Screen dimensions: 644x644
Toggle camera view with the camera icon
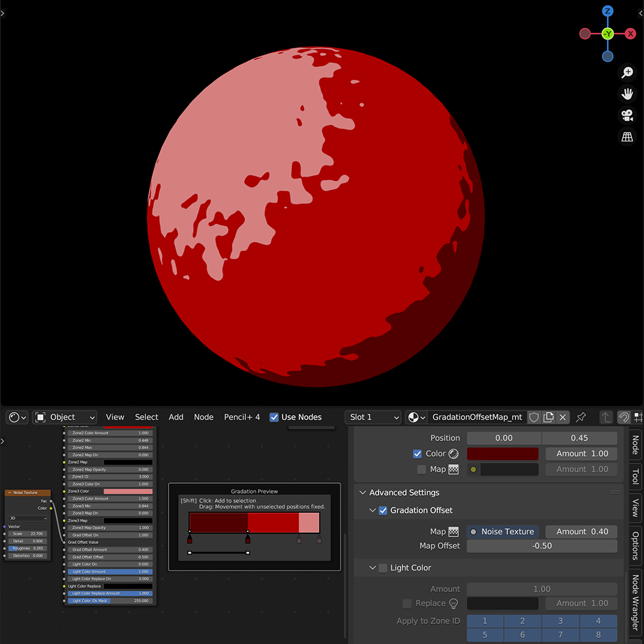[627, 116]
